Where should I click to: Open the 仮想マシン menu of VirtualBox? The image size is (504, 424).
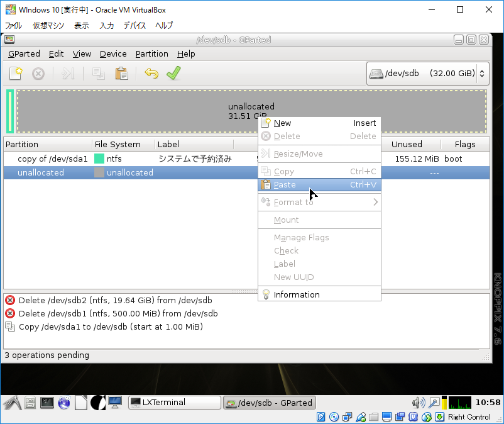pyautogui.click(x=48, y=25)
